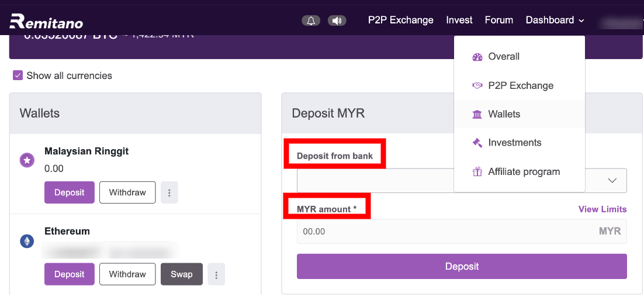Click the Ethereum coin icon

(x=27, y=242)
